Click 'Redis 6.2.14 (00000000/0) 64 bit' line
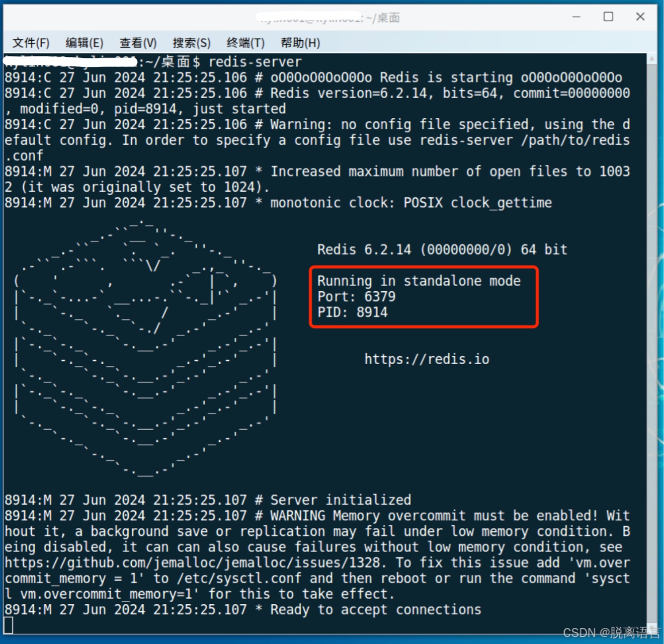Image resolution: width=664 pixels, height=644 pixels. (442, 250)
